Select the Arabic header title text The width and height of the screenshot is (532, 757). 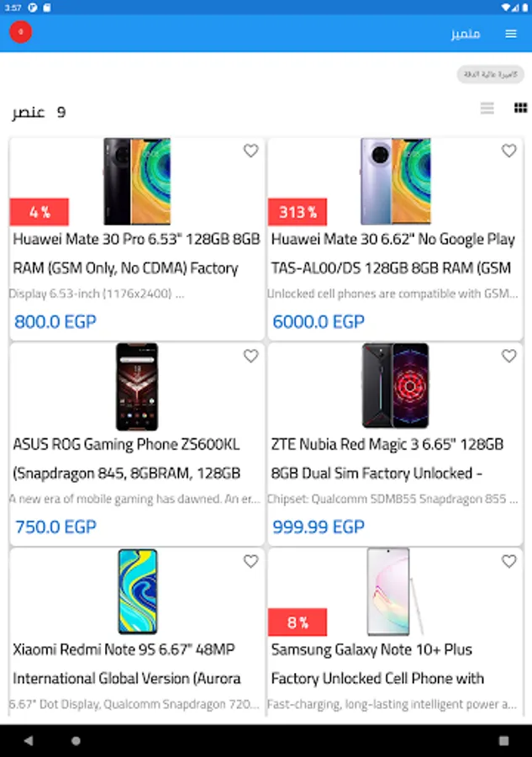point(466,34)
